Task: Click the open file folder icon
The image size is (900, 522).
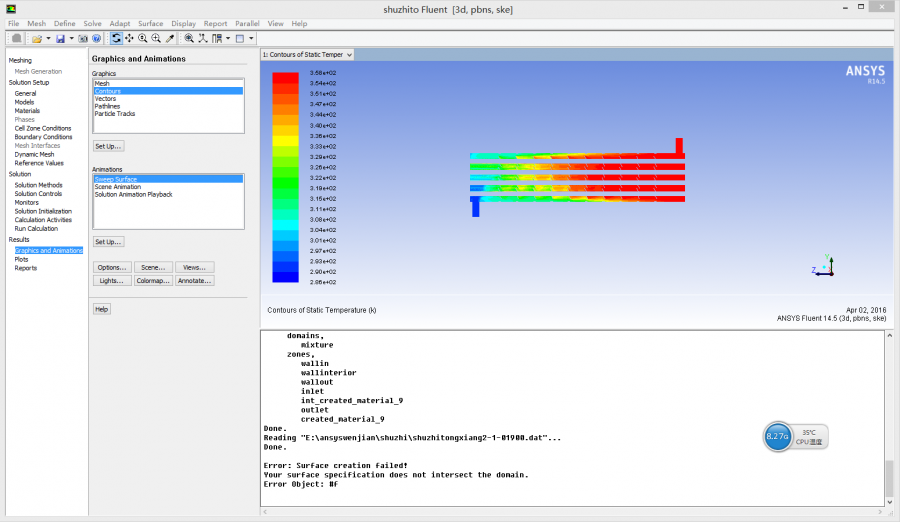Action: (x=36, y=38)
